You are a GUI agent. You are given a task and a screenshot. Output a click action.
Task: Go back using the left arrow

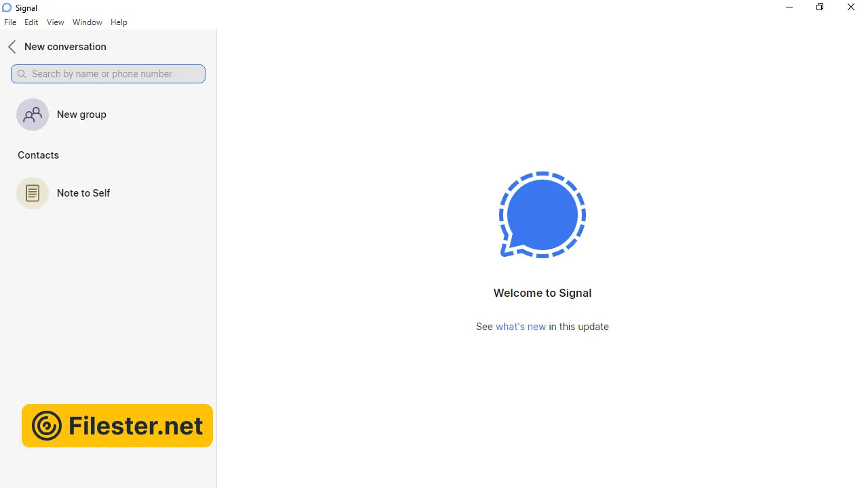[12, 47]
